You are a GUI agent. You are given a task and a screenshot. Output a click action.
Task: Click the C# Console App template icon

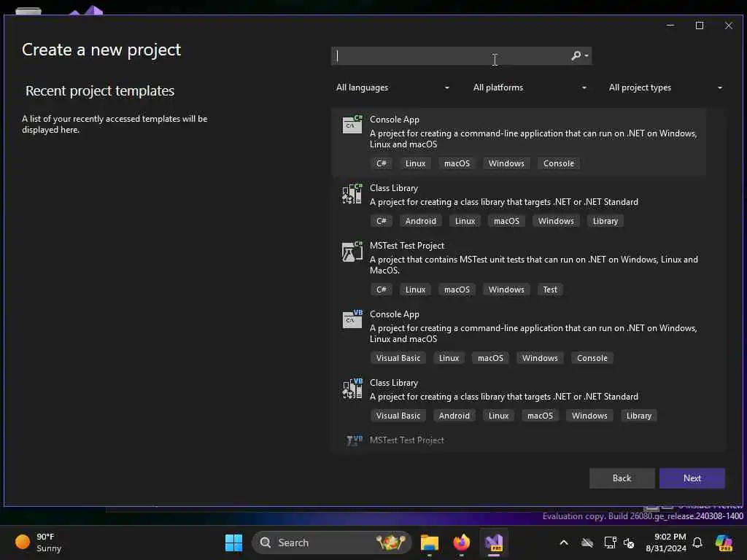pos(352,124)
